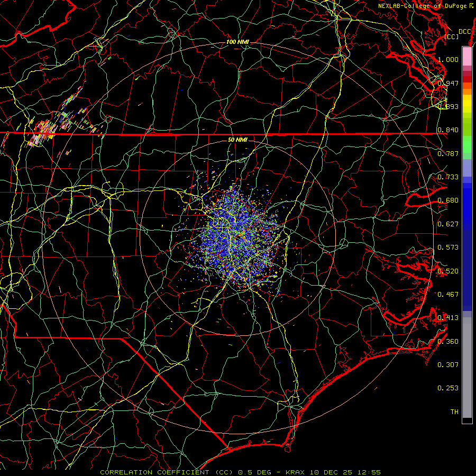Select the 0.840 scale value
This screenshot has width=476, height=476.
click(448, 130)
